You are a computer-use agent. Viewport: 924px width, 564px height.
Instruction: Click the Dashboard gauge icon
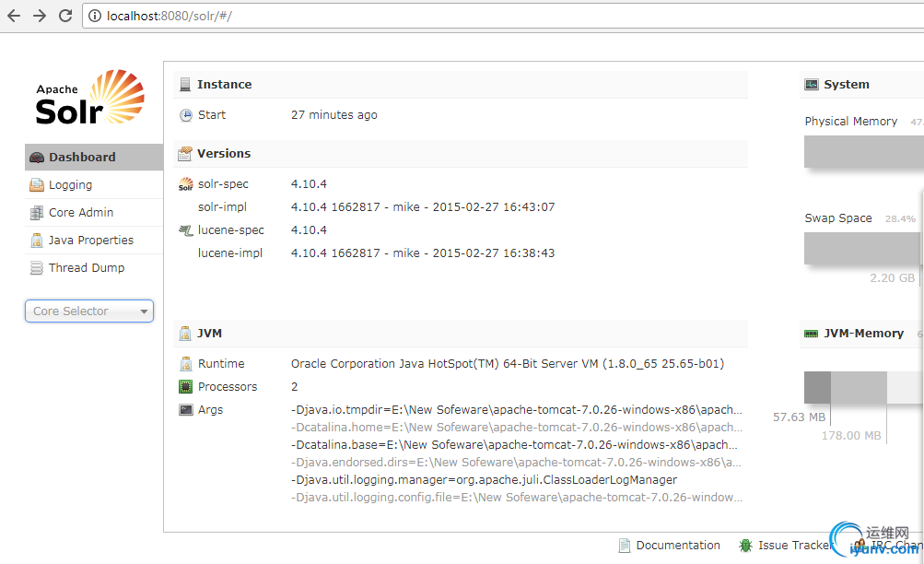[37, 158]
